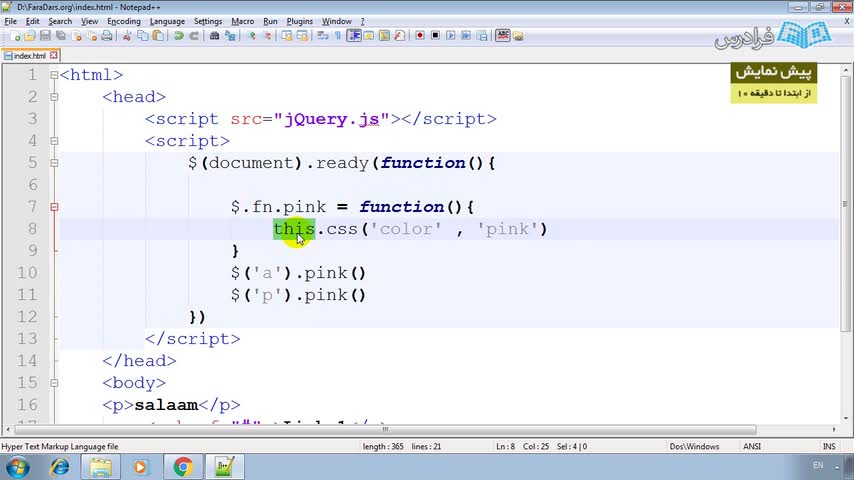
Task: Toggle synchronized horizontal scrolling
Action: point(302,36)
